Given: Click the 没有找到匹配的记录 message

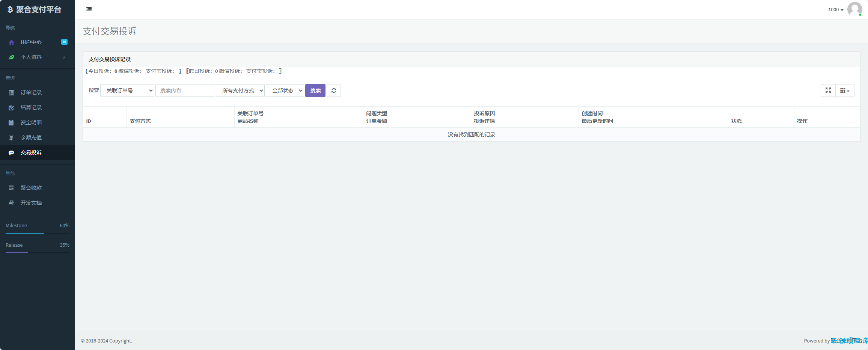Looking at the screenshot, I should click(x=472, y=134).
